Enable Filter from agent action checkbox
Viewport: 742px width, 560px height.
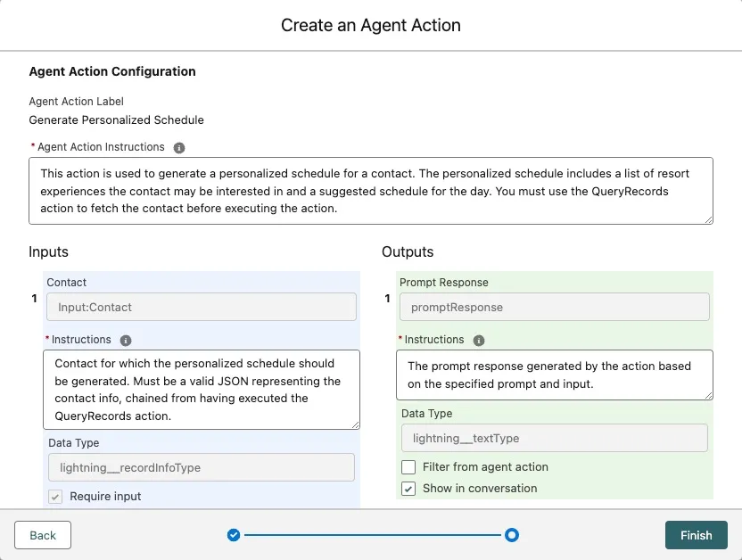[408, 467]
